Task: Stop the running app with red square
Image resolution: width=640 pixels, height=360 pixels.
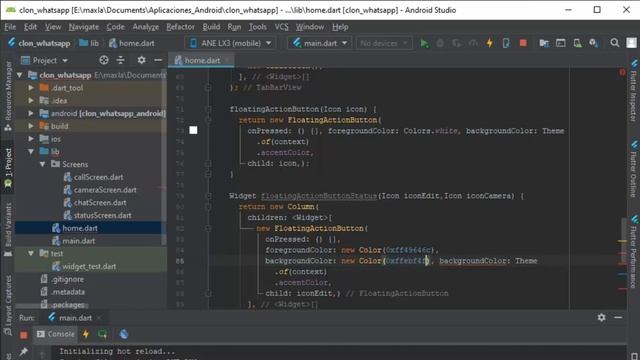Action: (x=523, y=43)
